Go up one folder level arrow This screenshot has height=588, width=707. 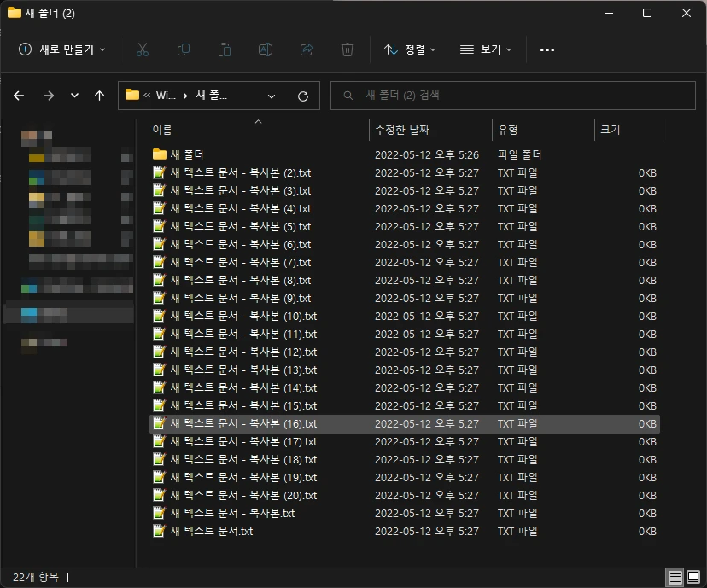pos(99,96)
